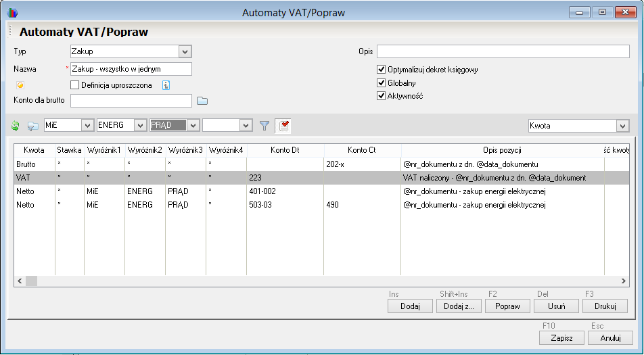This screenshot has height=355, width=644.
Task: Expand the ENERG filter dropdown
Action: click(141, 126)
